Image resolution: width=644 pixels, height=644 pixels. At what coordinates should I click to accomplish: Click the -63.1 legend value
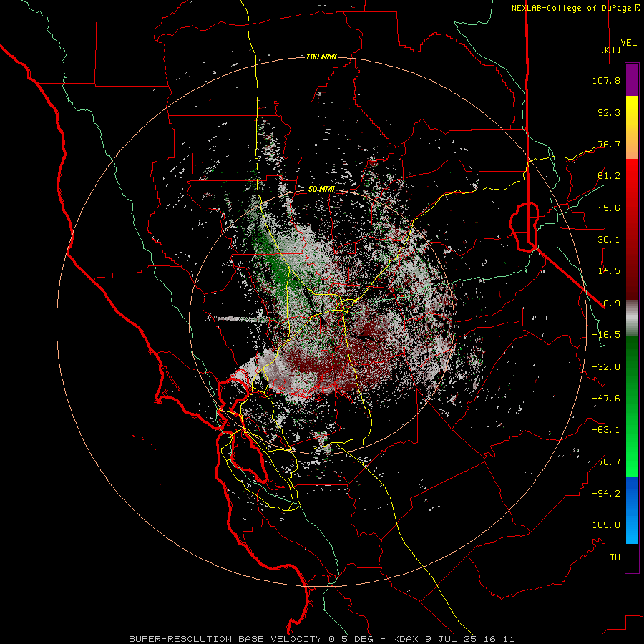[606, 430]
